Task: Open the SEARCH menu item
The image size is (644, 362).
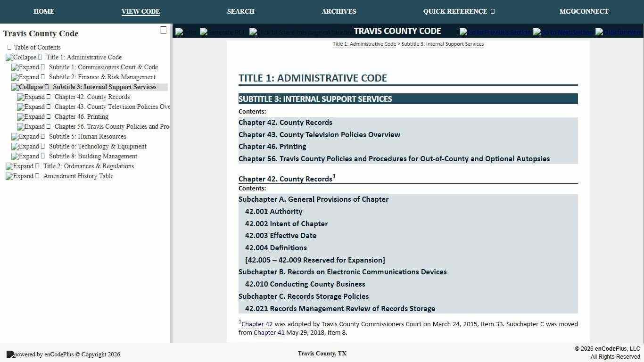Action: [x=240, y=11]
